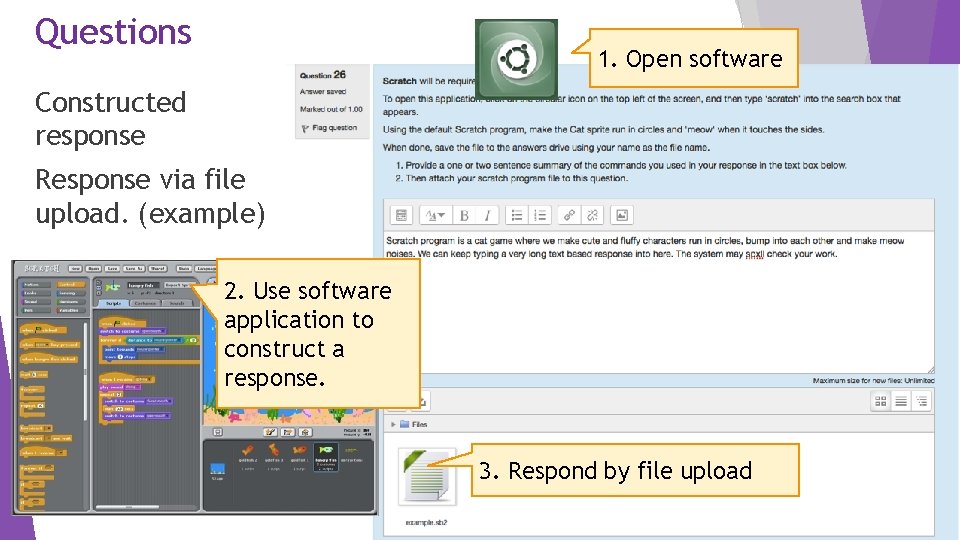
Task: Switch file manager to list details view
Action: point(901,401)
